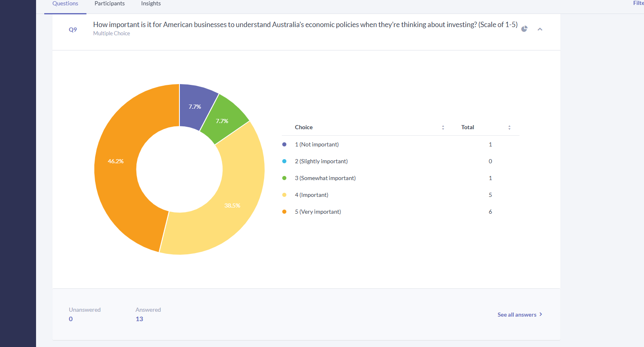Select the orange 46.2% donut segment
This screenshot has width=644, height=347.
click(119, 164)
